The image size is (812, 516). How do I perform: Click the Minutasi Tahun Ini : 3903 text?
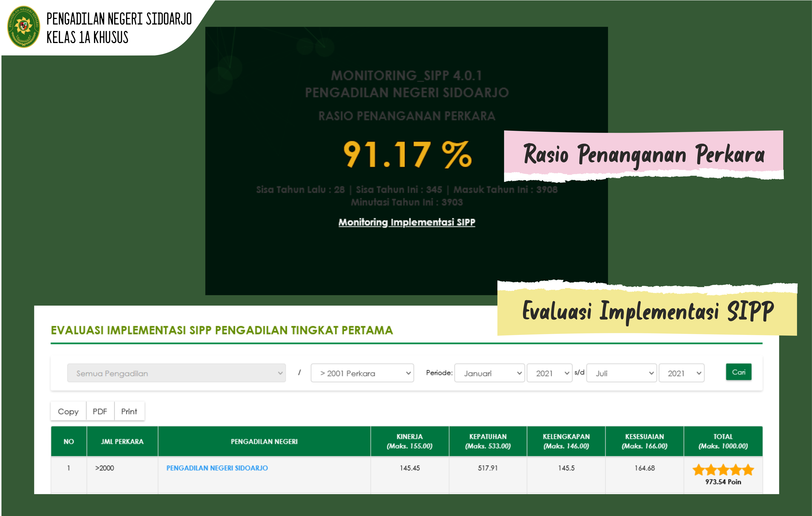[407, 202]
